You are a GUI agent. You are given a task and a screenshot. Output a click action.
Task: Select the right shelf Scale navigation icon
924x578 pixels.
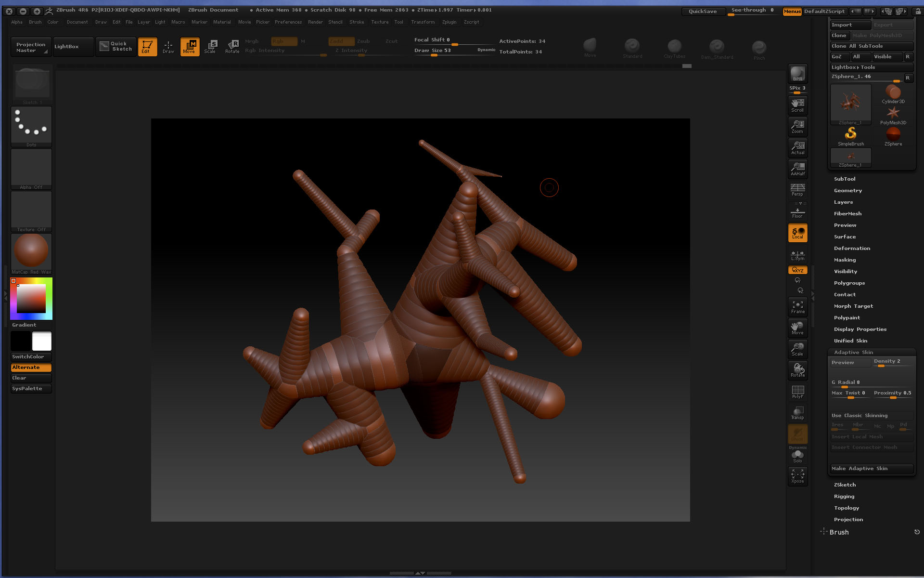(797, 349)
